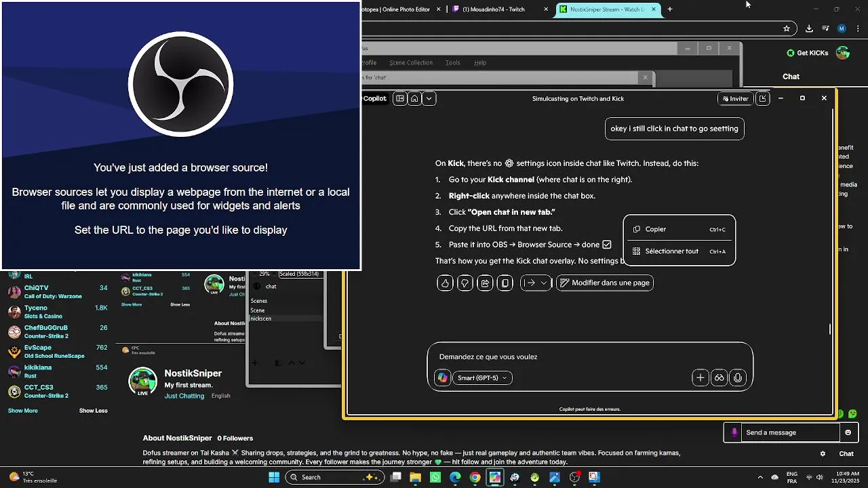Click Show Less in followed channels sidebar
The image size is (868, 488).
[94, 411]
